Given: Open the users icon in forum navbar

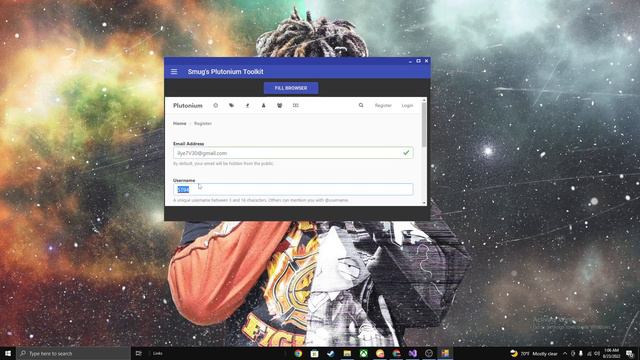Looking at the screenshot, I should click(263, 105).
